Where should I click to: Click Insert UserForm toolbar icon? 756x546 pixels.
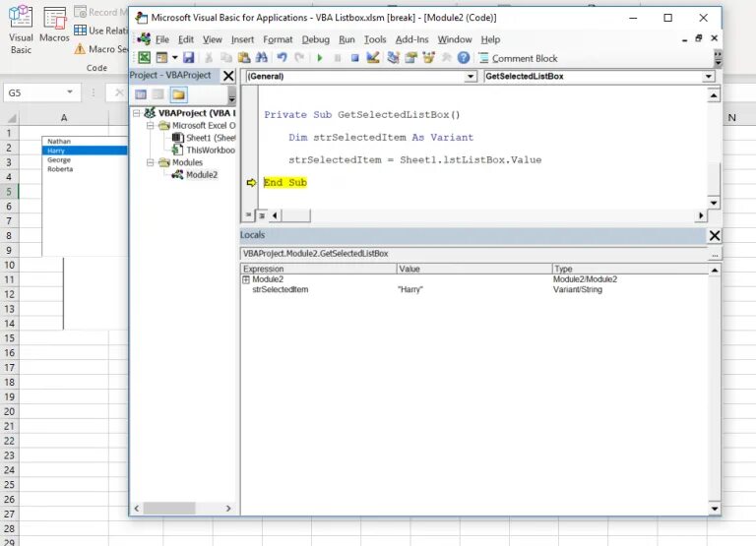tap(162, 58)
